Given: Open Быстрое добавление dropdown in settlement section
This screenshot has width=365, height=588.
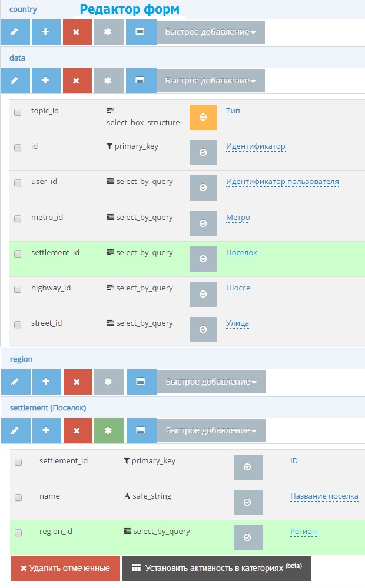Looking at the screenshot, I should 211,430.
